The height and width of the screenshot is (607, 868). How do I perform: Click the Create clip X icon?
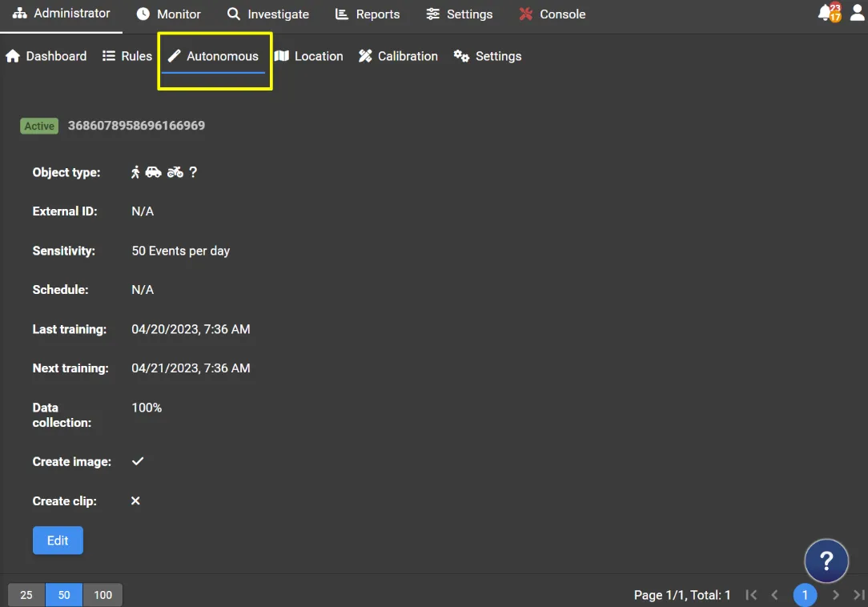tap(135, 500)
